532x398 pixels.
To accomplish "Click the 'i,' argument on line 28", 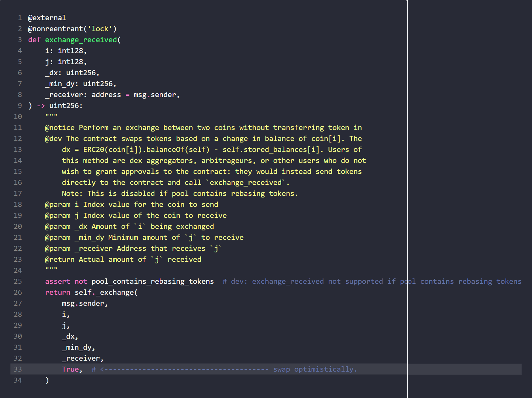I will click(66, 315).
